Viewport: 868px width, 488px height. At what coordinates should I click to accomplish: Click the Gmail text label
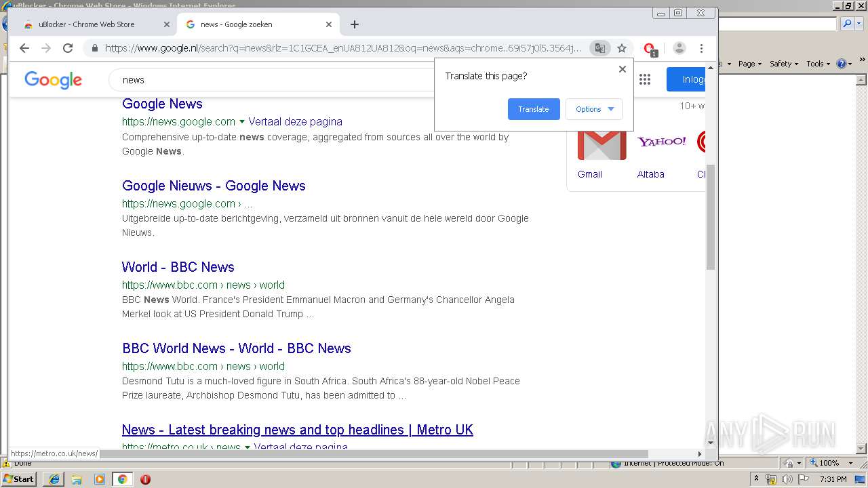click(x=590, y=174)
